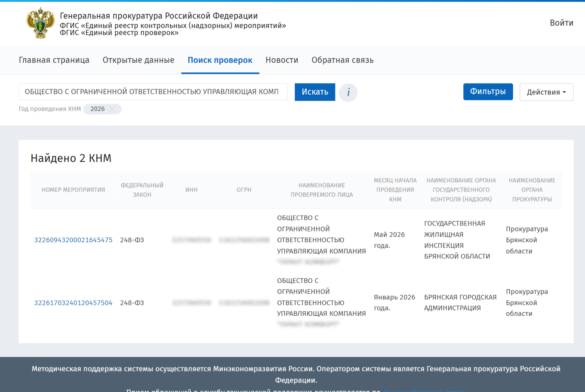Click the Федеральный закон column header
This screenshot has width=585, height=392.
coord(142,190)
